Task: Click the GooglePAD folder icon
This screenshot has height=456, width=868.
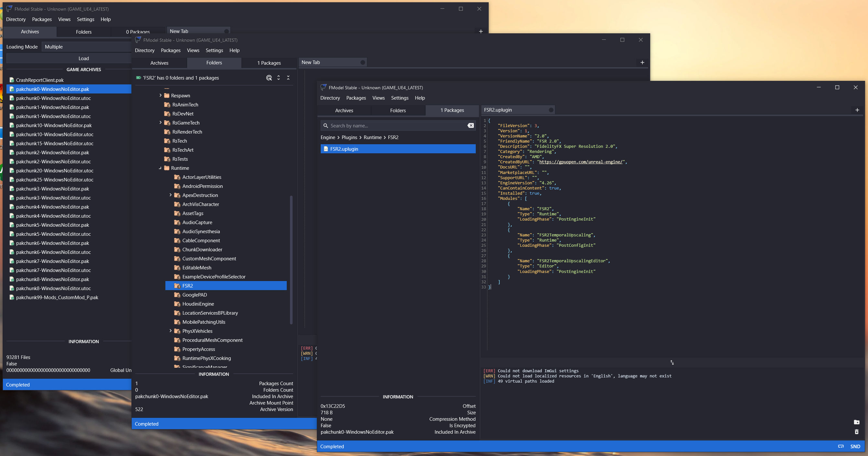Action: [177, 295]
